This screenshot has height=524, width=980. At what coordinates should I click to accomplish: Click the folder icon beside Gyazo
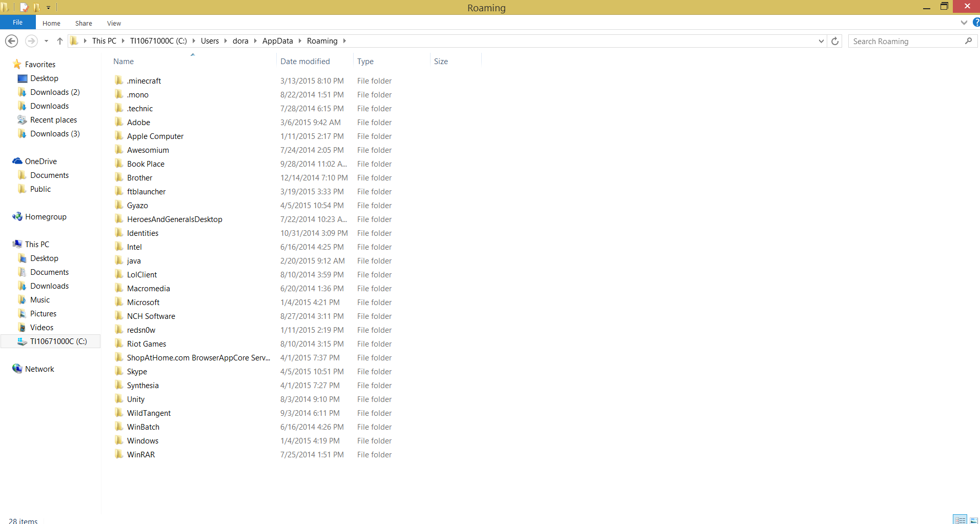tap(119, 205)
